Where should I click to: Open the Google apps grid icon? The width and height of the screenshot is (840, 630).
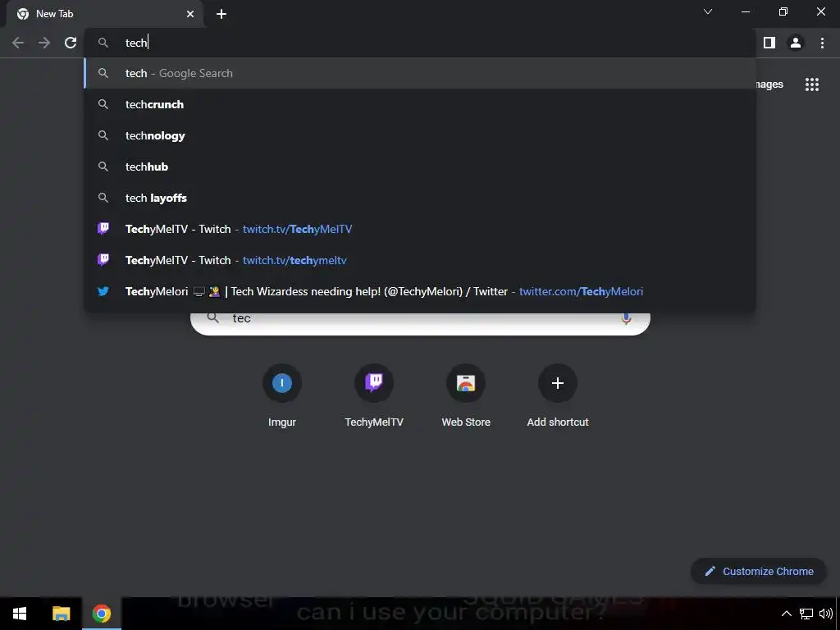812,84
